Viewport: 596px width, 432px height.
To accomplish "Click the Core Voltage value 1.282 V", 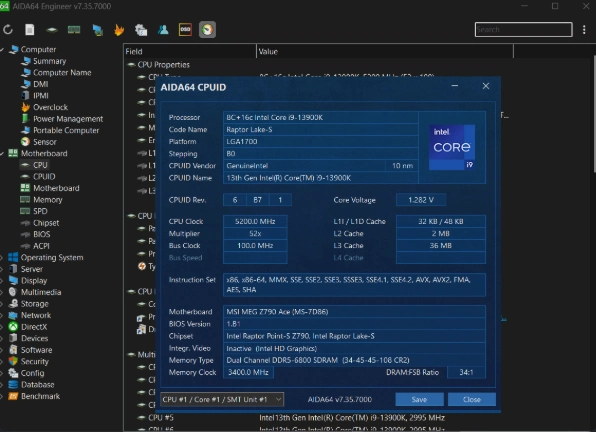I will (x=421, y=200).
